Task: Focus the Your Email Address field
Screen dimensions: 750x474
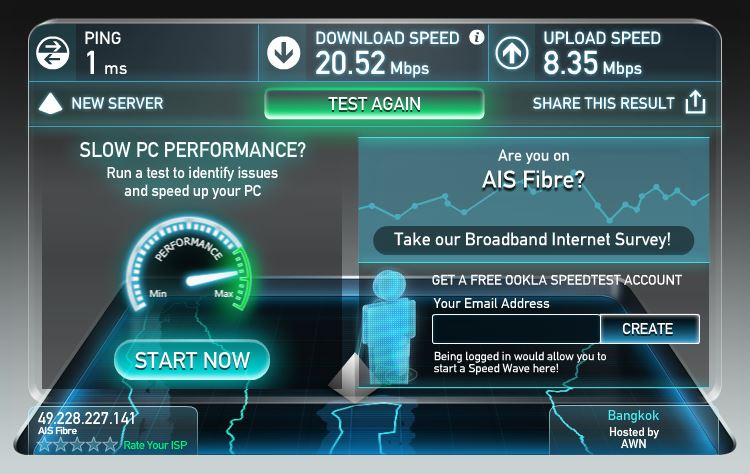Action: point(516,329)
